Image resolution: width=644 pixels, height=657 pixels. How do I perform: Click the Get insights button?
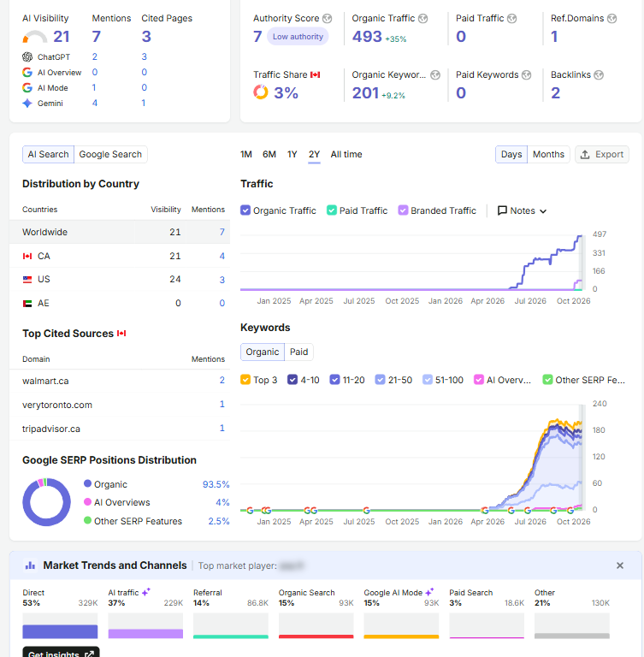tap(62, 653)
